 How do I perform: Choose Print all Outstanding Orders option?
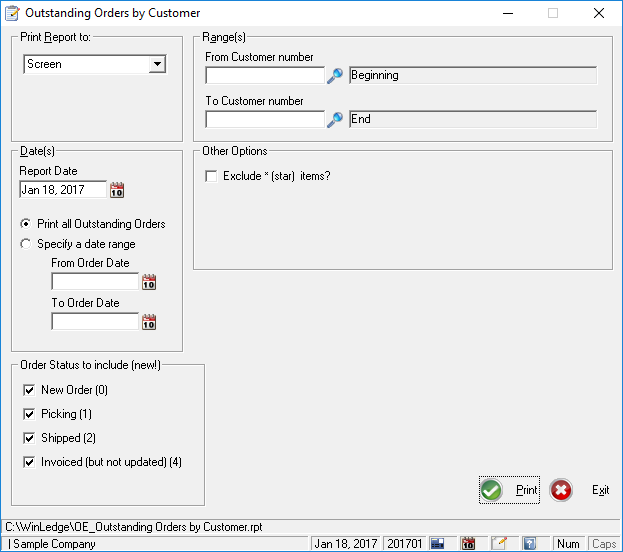26,224
